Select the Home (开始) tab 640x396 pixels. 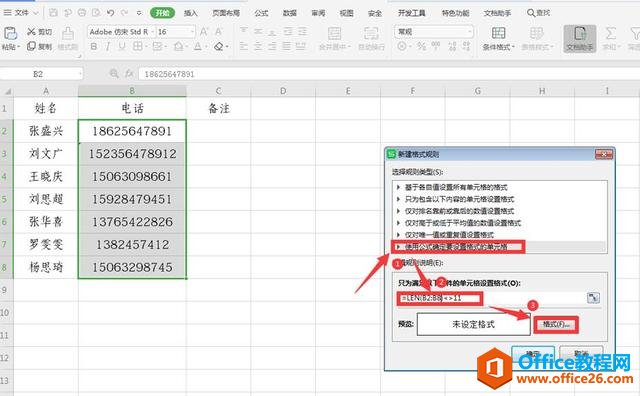162,13
